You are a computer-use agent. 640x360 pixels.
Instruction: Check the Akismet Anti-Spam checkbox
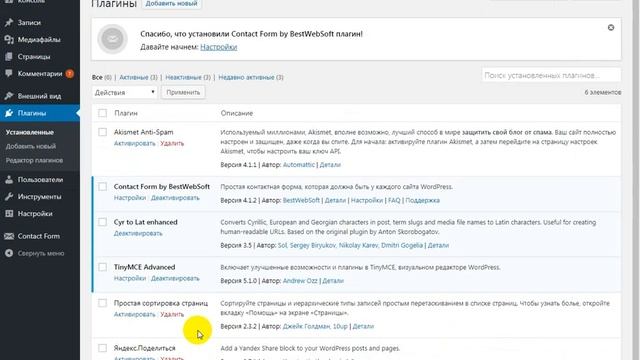click(x=102, y=132)
